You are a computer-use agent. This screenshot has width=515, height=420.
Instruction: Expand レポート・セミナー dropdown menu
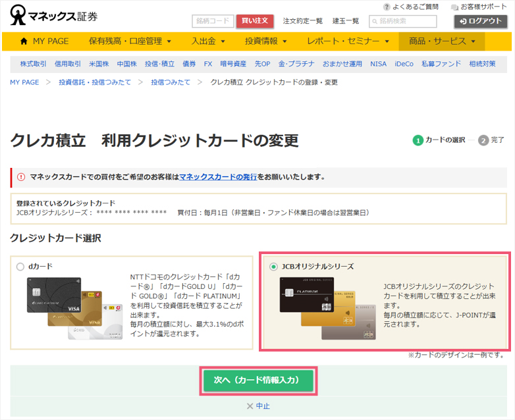(x=348, y=41)
